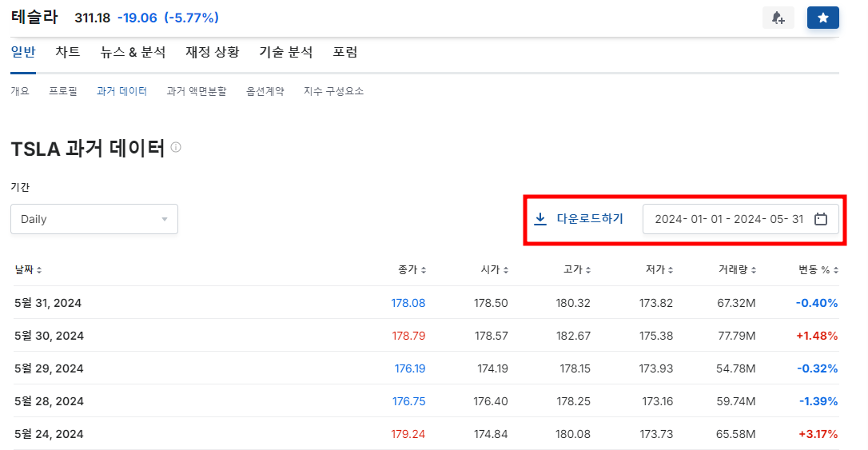Viewport: 868px width, 450px height.
Task: Click closing price 178.79
Action: pyautogui.click(x=408, y=336)
